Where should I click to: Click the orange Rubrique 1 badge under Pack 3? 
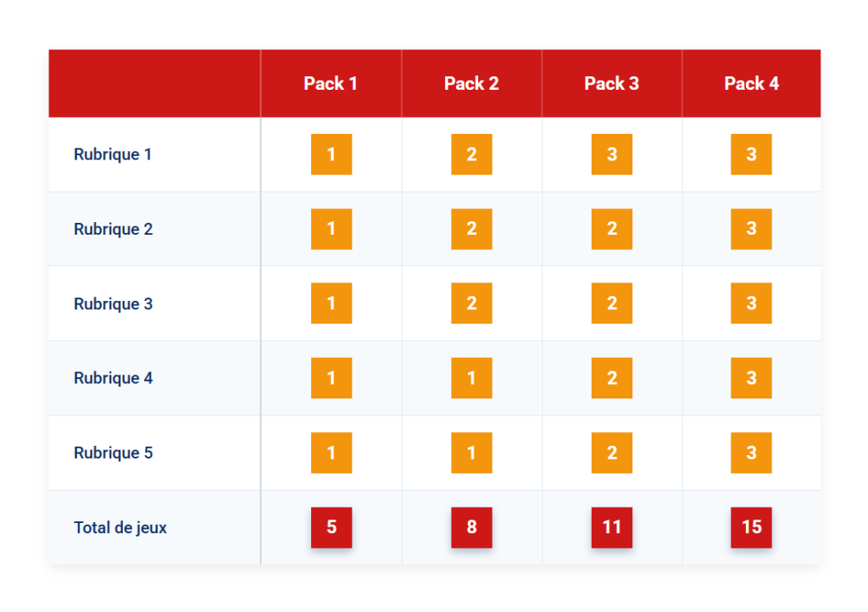(612, 154)
